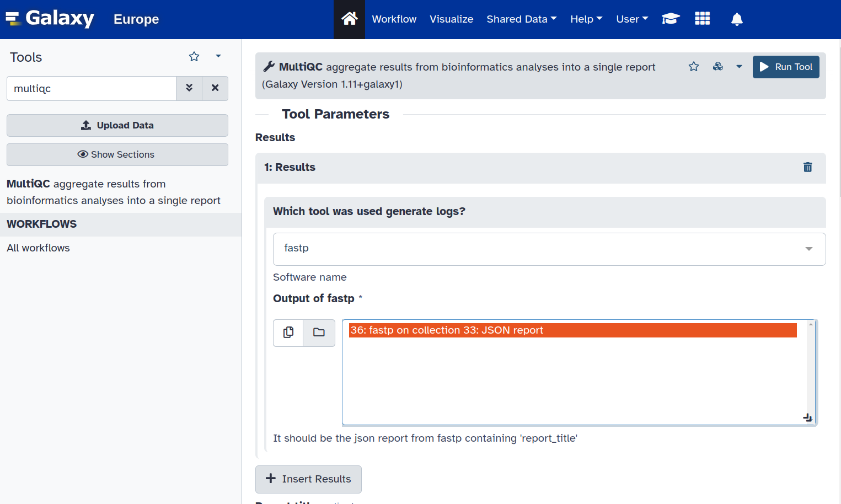Click Insert Results button
The image size is (841, 504).
308,479
